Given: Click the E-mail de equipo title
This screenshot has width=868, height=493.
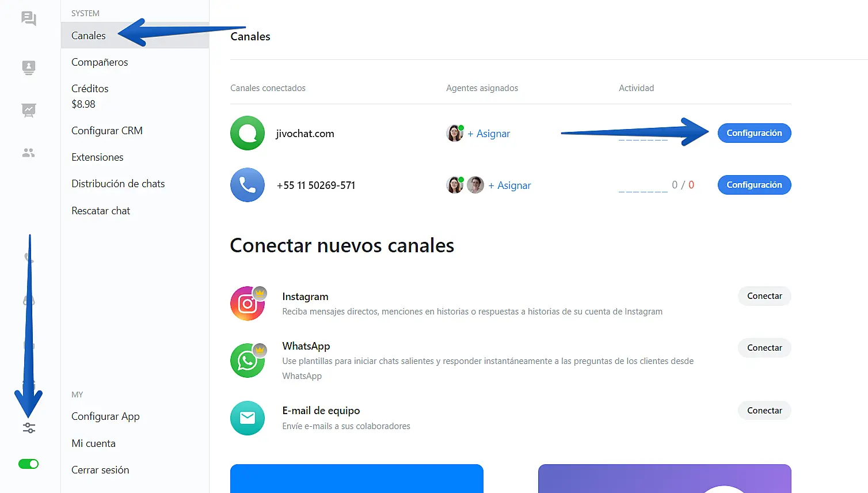Looking at the screenshot, I should (x=321, y=411).
